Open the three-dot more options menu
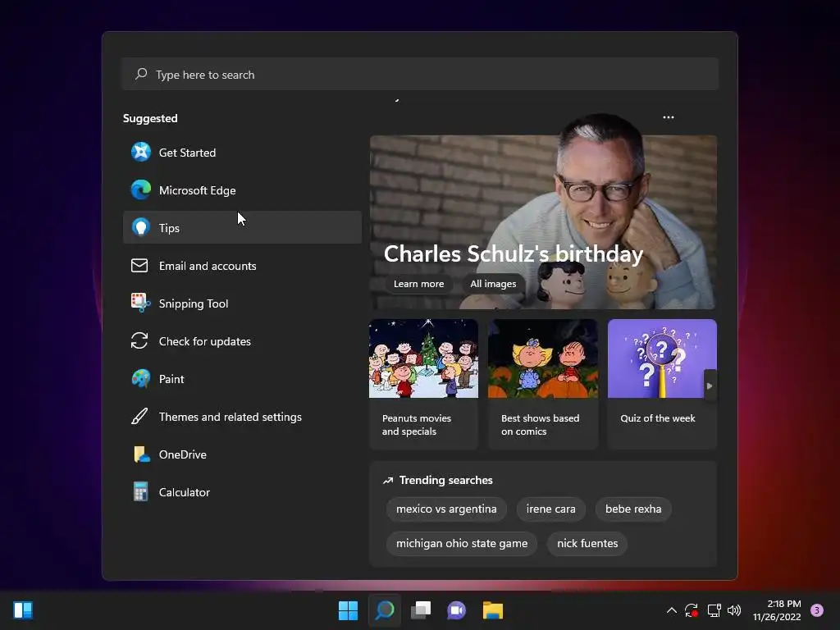 [x=668, y=117]
